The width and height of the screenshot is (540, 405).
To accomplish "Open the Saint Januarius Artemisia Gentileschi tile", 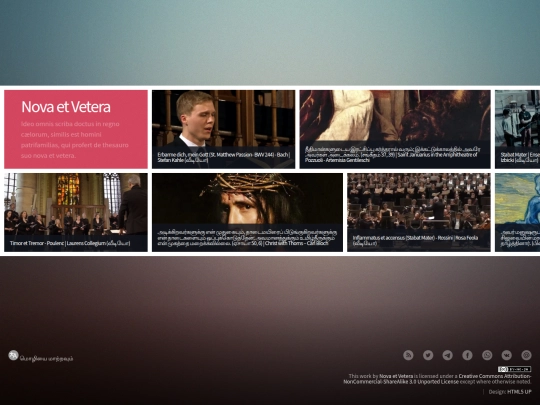I will 395,129.
